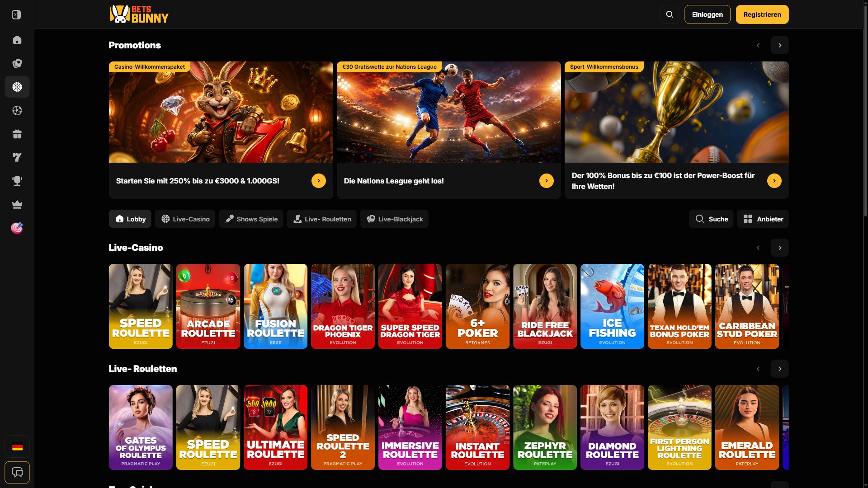The width and height of the screenshot is (868, 488).
Task: Open the soccer ball sports icon
Action: [x=17, y=111]
